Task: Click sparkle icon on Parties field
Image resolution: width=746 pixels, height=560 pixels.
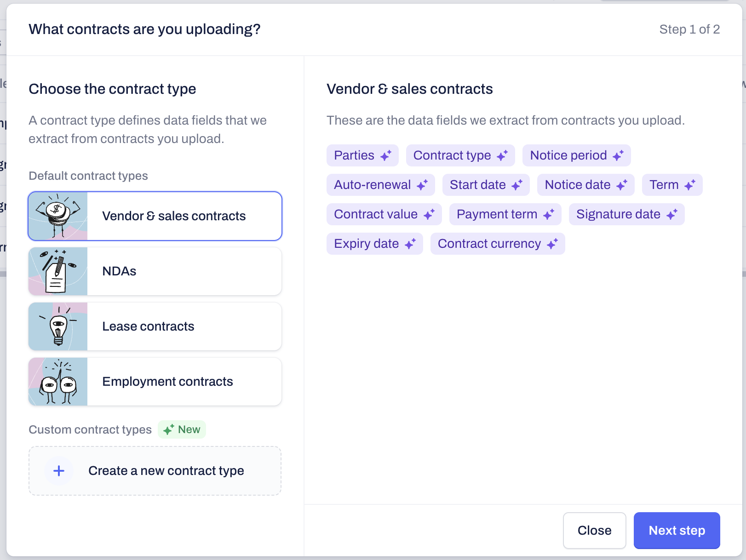Action: [386, 155]
